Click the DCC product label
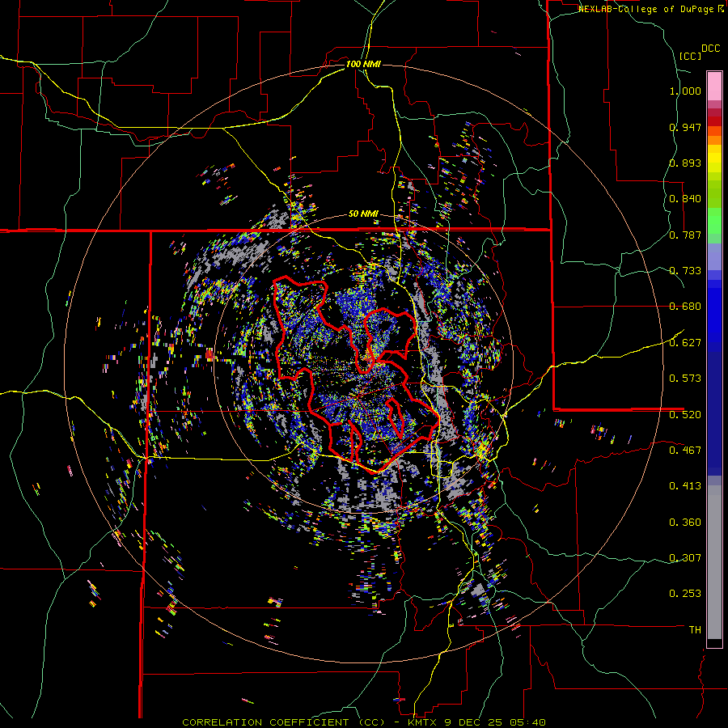The width and height of the screenshot is (728, 728). coord(710,49)
